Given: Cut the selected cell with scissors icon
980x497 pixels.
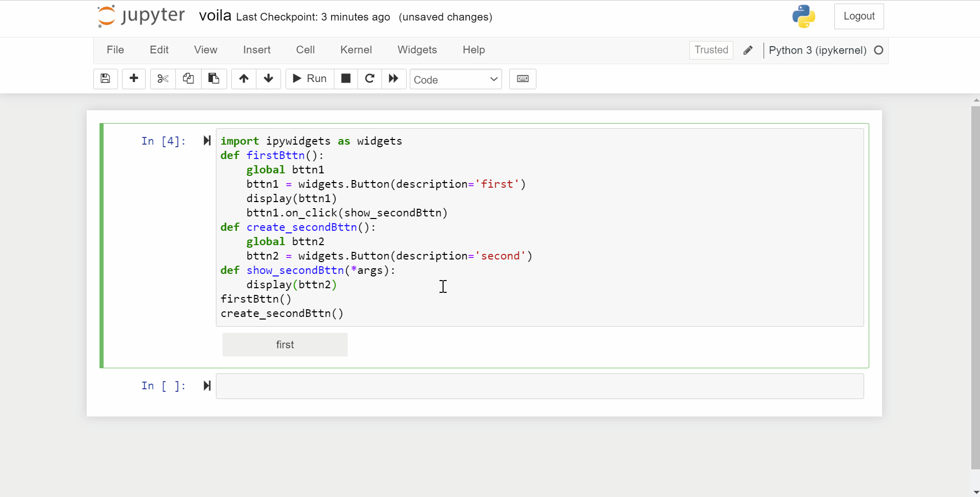Looking at the screenshot, I should [162, 78].
